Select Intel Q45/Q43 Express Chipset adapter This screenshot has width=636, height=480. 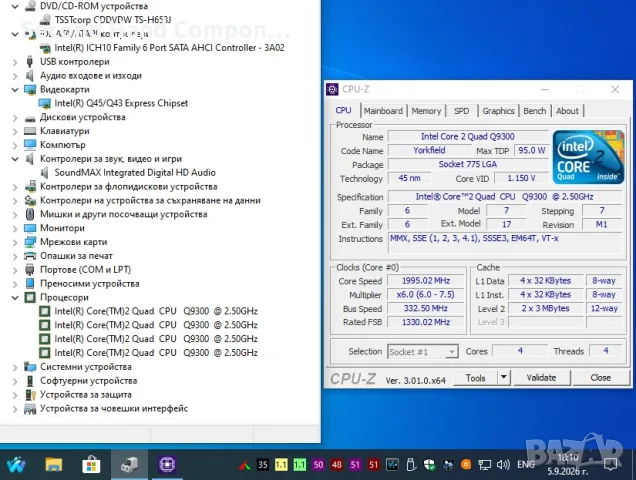click(121, 103)
